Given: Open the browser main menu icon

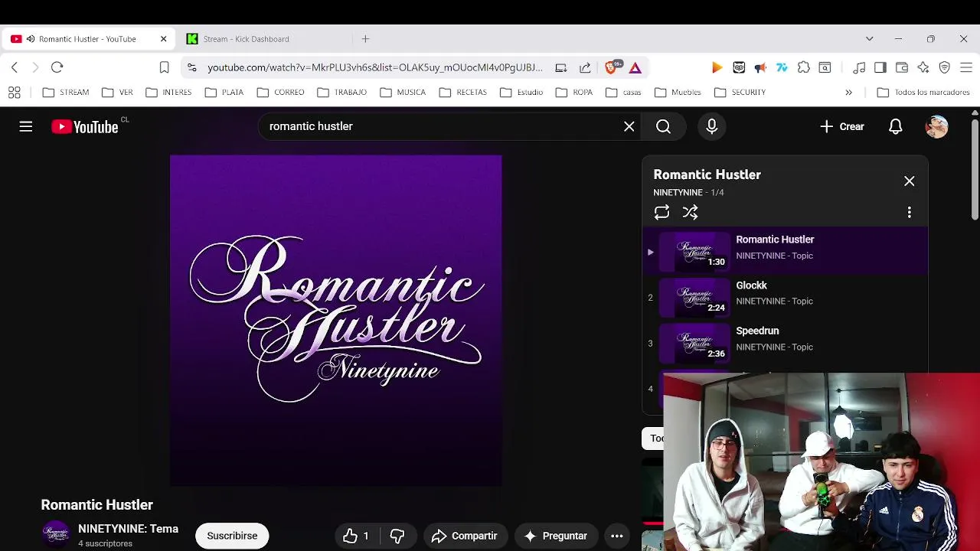Looking at the screenshot, I should 966,67.
